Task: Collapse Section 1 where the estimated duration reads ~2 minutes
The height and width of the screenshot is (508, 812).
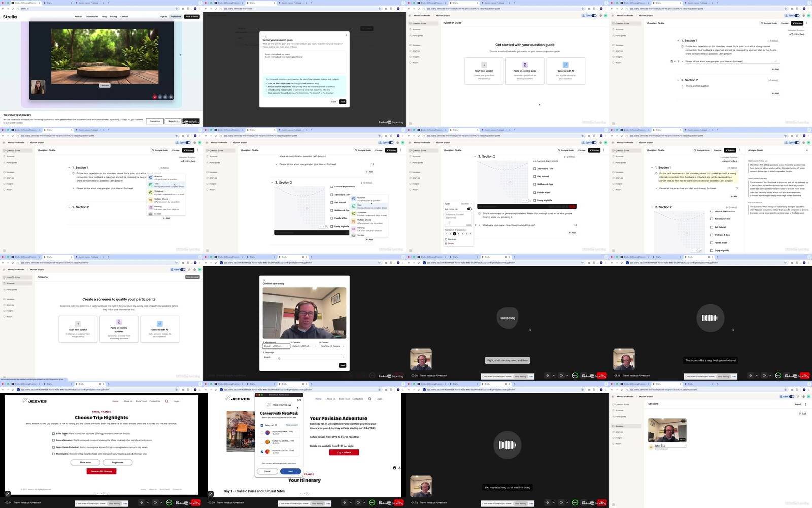Action: [x=678, y=41]
